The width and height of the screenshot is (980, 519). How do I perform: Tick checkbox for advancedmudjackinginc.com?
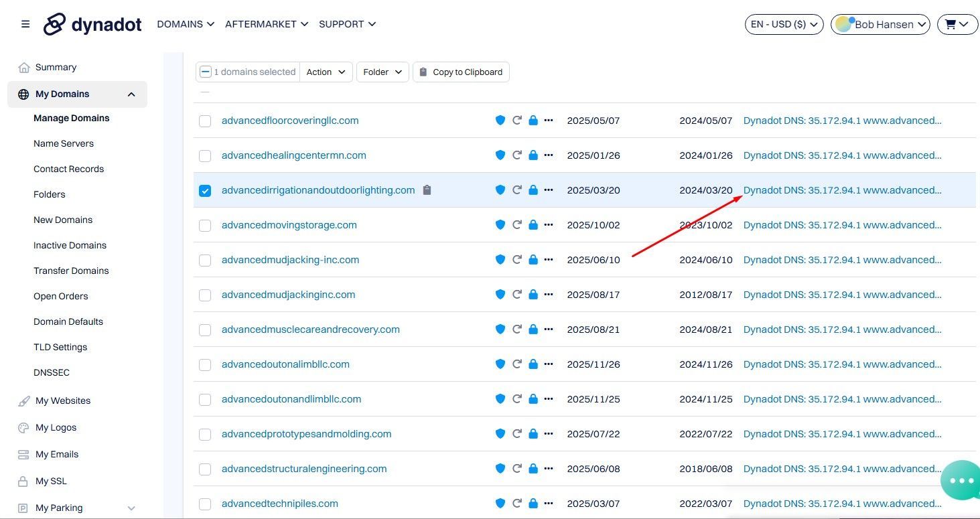(205, 295)
